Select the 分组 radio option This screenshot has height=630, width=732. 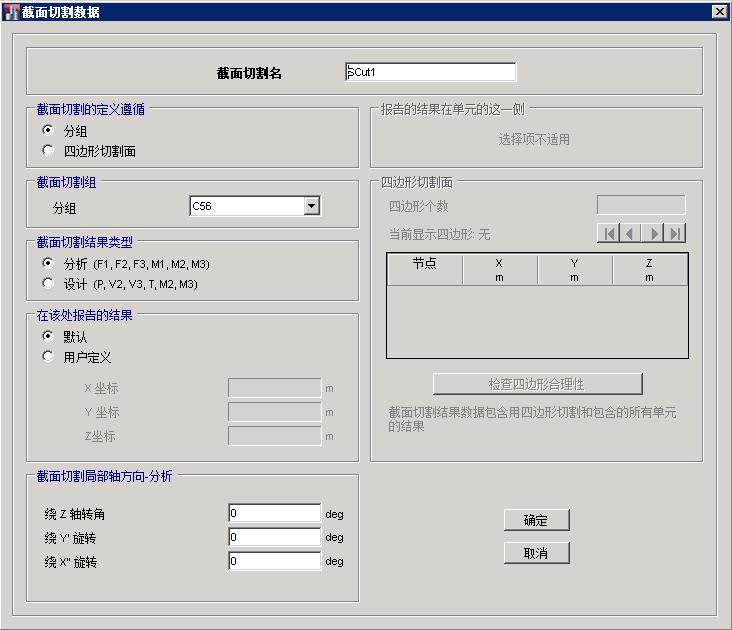pos(48,131)
